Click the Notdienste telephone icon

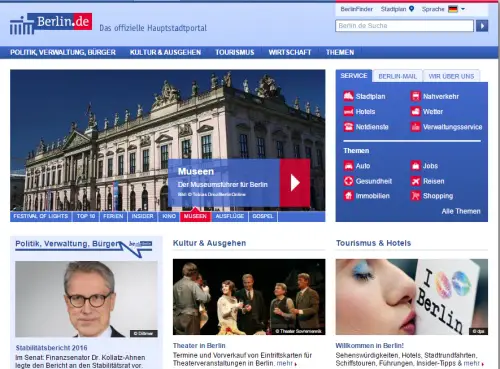[x=348, y=127]
